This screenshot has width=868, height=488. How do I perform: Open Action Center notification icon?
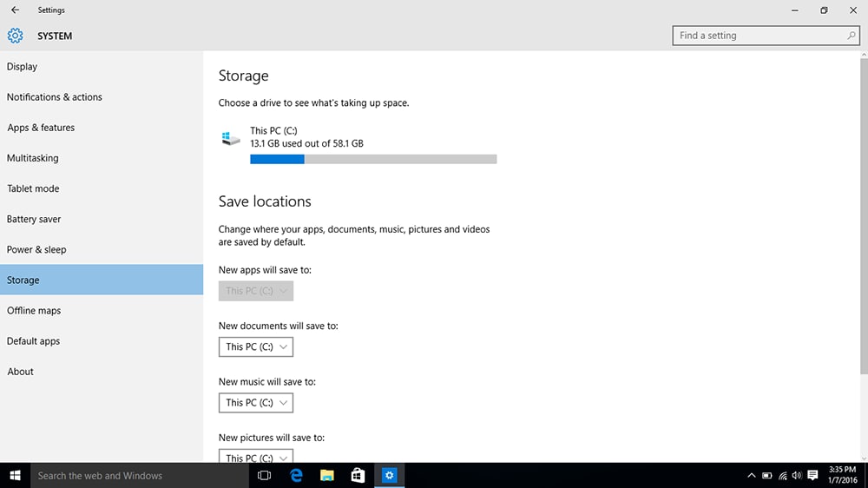pyautogui.click(x=812, y=475)
